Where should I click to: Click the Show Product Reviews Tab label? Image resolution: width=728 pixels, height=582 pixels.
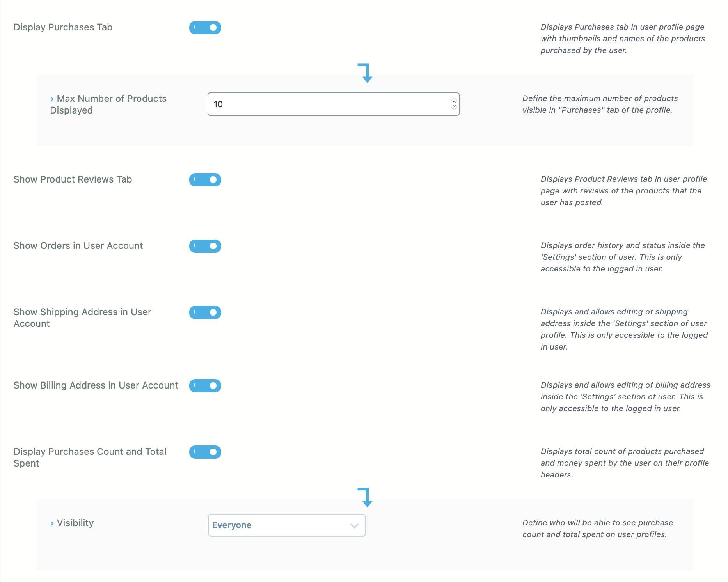coord(73,179)
